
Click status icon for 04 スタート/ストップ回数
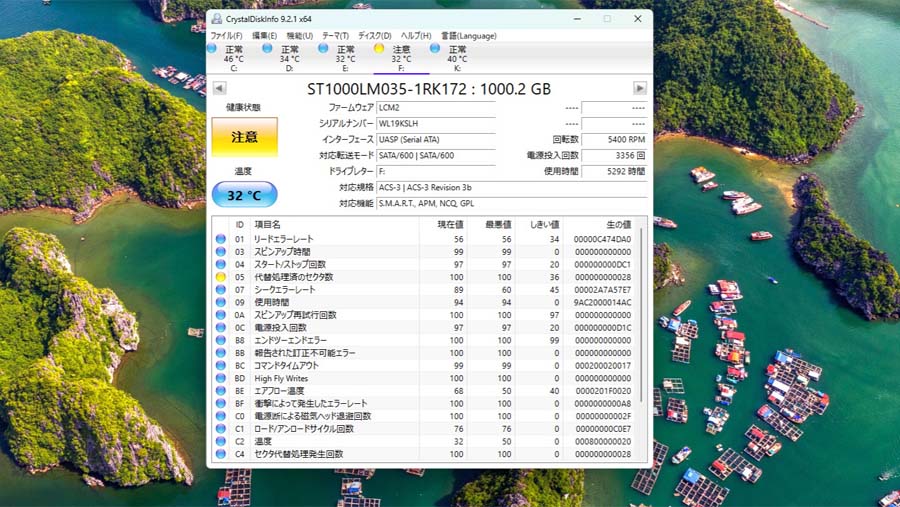click(220, 264)
